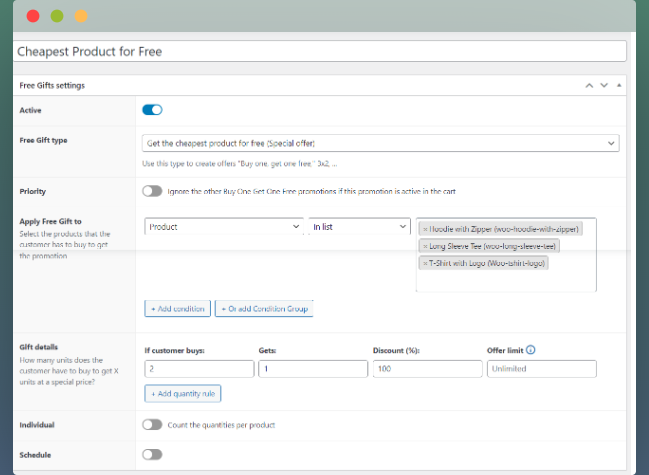Move Free Gifts settings panel up

pos(589,86)
